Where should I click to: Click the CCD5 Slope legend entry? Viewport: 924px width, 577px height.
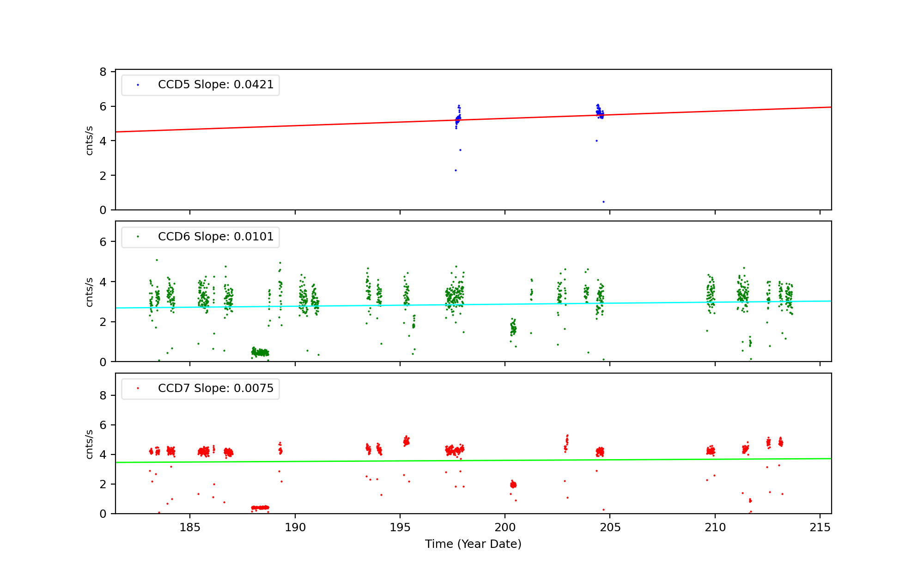215,85
